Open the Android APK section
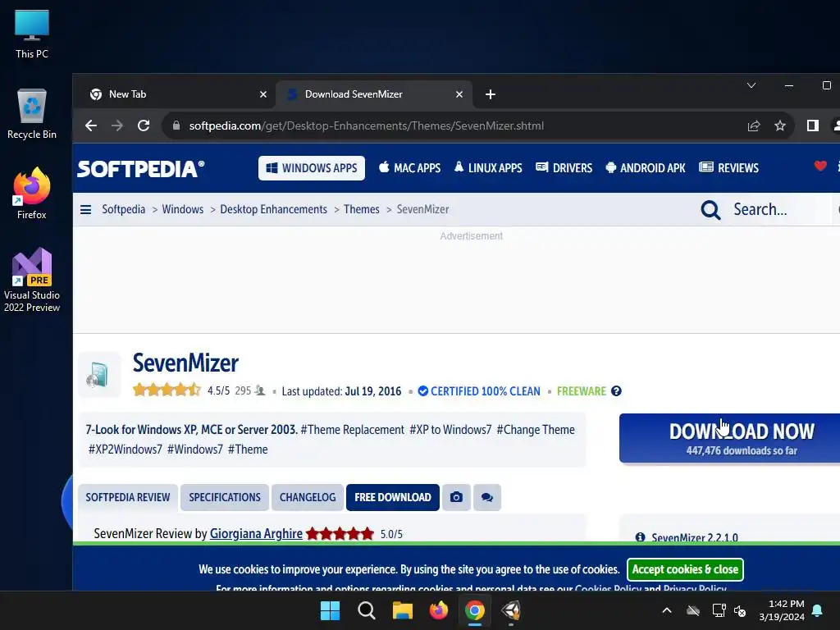Image resolution: width=840 pixels, height=630 pixels. (x=646, y=168)
